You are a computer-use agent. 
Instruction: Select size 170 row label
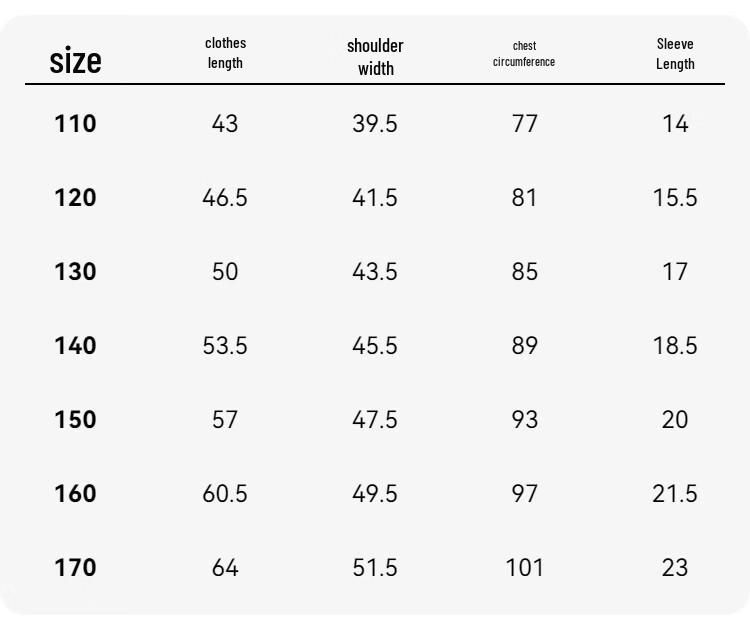(76, 567)
